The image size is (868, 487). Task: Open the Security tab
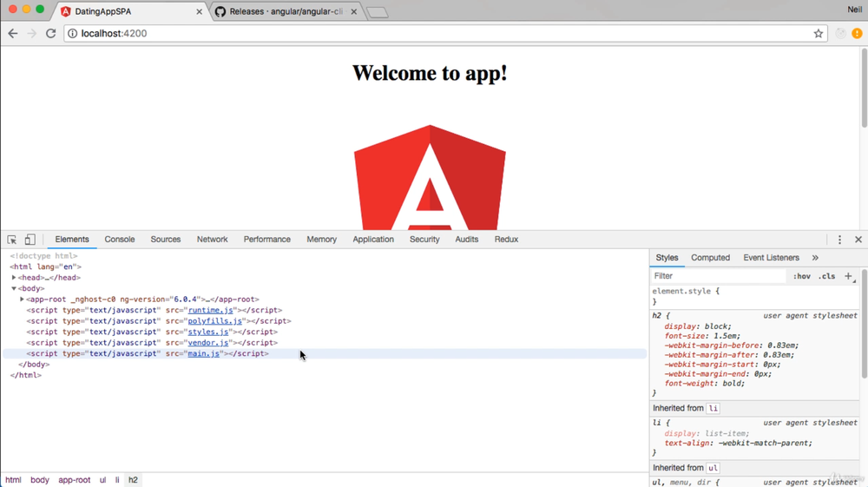pos(424,240)
